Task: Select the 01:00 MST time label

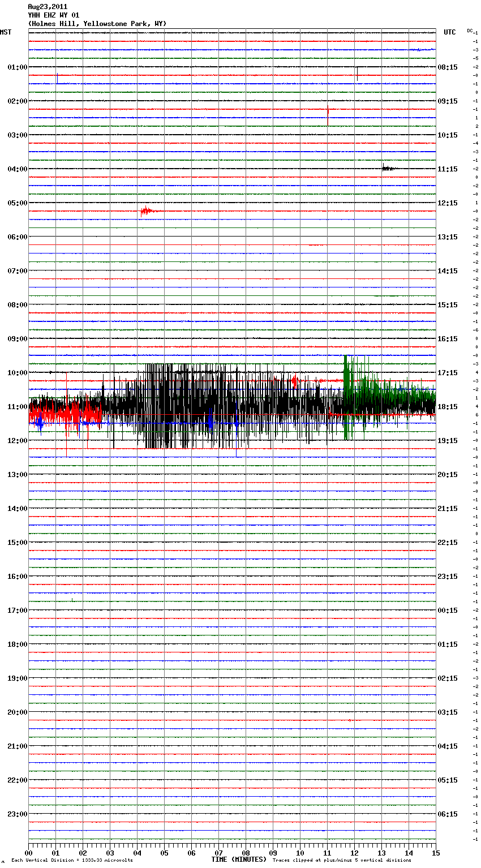Action: click(17, 67)
